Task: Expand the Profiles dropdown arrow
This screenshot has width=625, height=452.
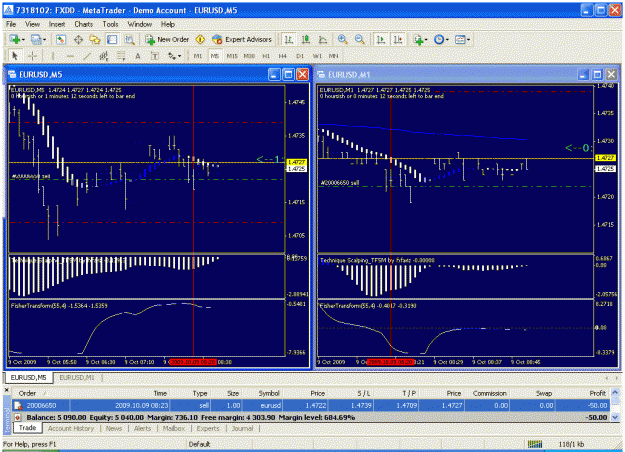Action: [44, 39]
